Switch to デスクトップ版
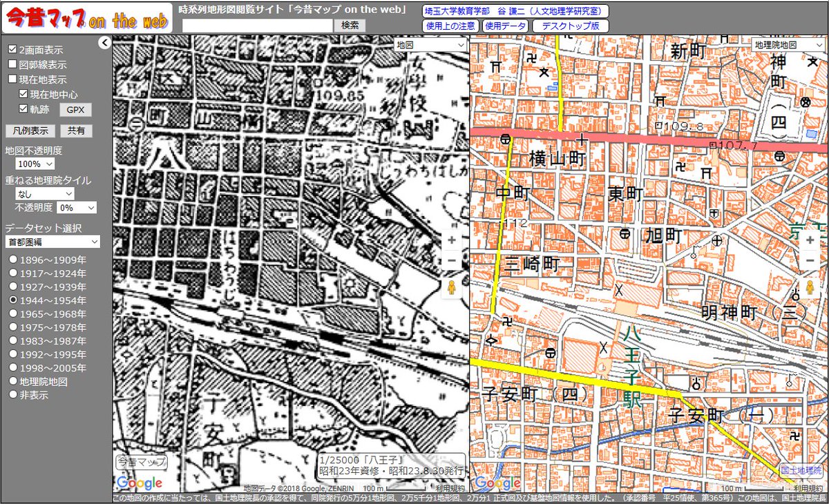829x504 pixels. [571, 26]
